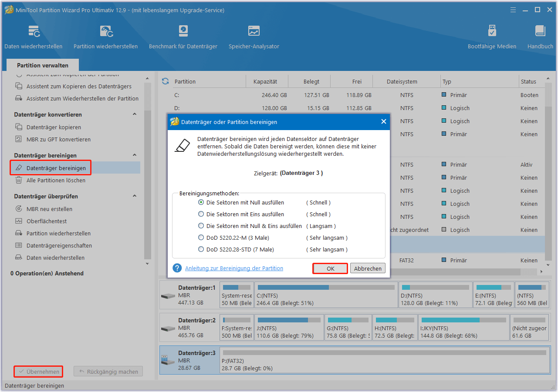Screen dimensions: 558x392
Task: Select unallocated 61.6 GB block on Datenträger 2
Action: pos(530,328)
